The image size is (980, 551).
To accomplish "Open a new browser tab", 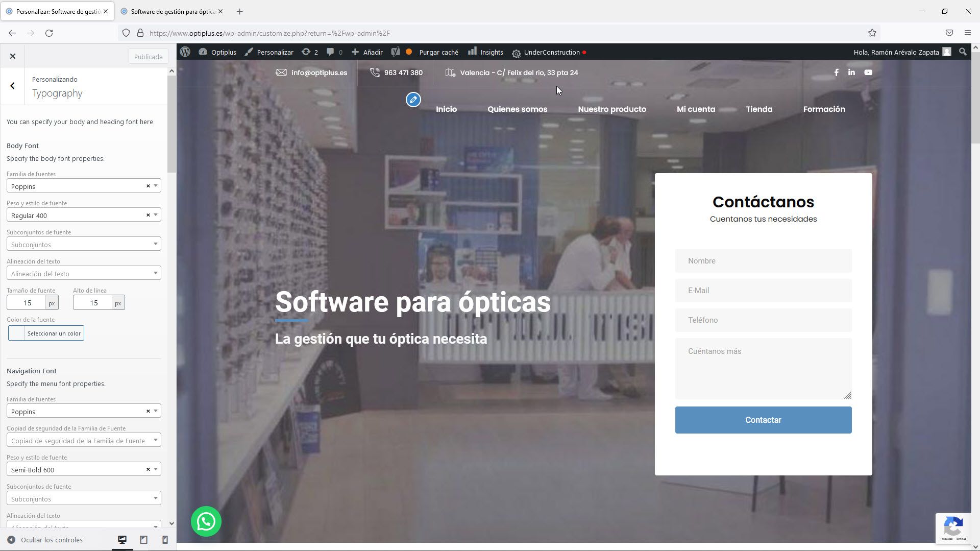I will pyautogui.click(x=239, y=11).
